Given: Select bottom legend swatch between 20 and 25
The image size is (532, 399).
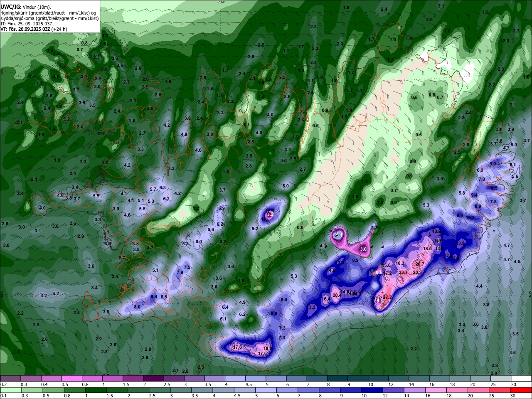Looking at the screenshot, I should click(x=479, y=390).
